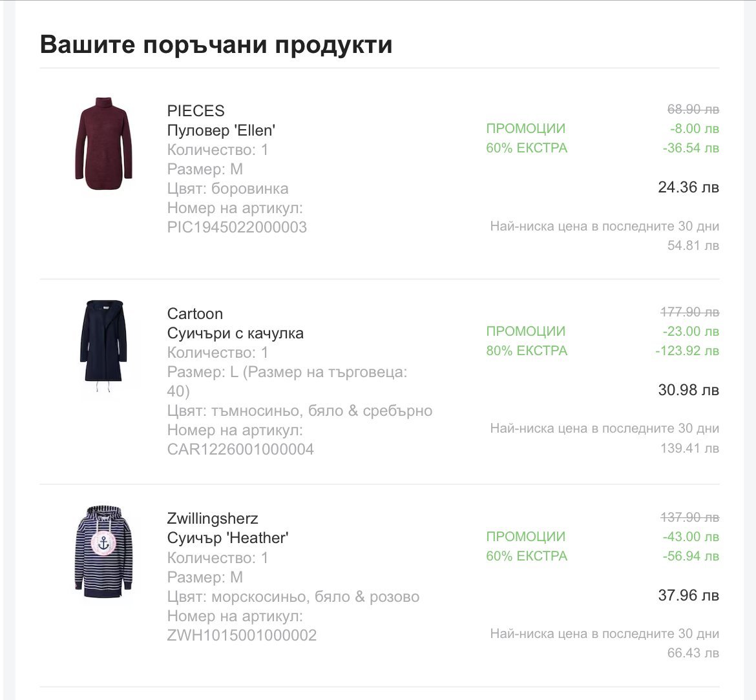Click the PIECES brand name
Image resolution: width=756 pixels, height=700 pixels.
(x=196, y=111)
